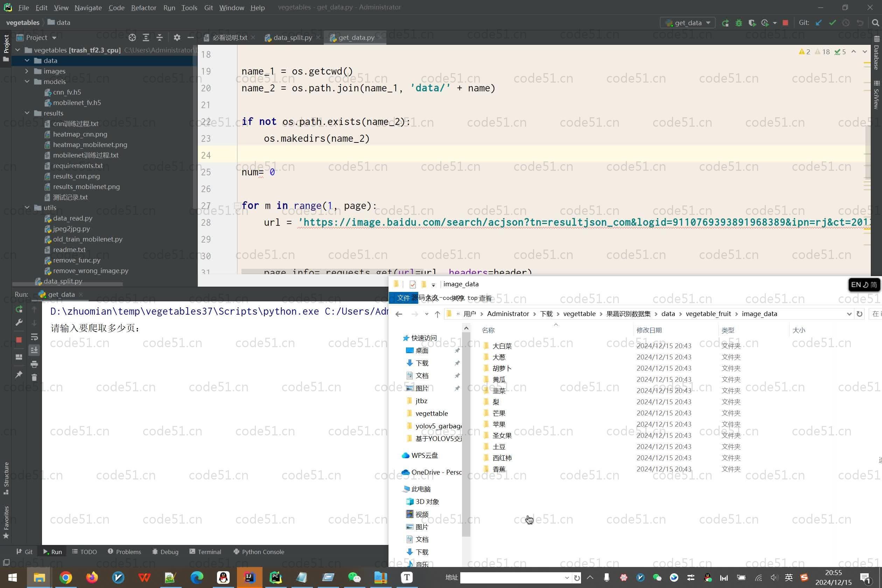This screenshot has width=882, height=588.
Task: Click vegetable_fruit in Explorer breadcrumb
Action: tap(708, 314)
